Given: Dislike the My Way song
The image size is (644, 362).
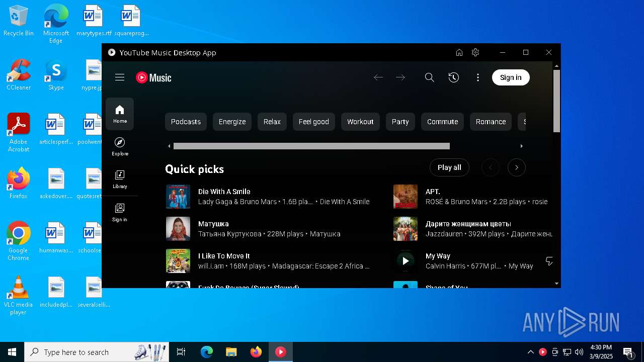Looking at the screenshot, I should 549,261.
